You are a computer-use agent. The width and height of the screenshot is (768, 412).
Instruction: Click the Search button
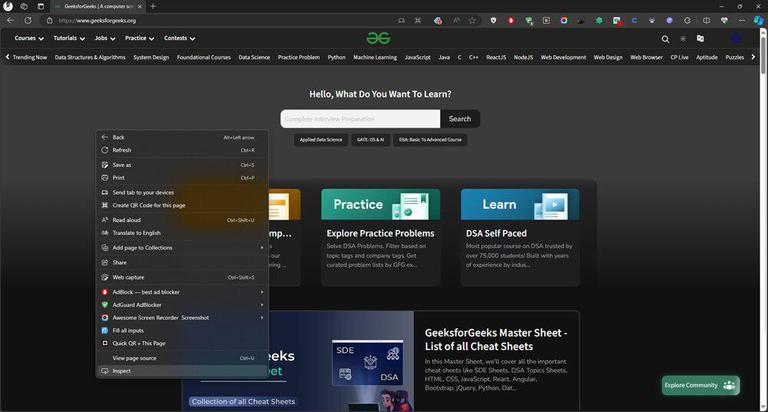[460, 119]
